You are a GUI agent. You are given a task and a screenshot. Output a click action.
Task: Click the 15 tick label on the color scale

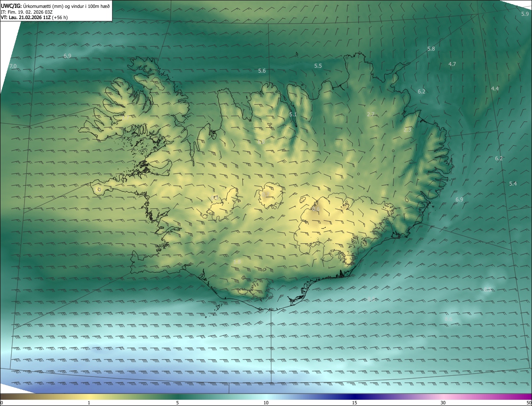coord(355,403)
